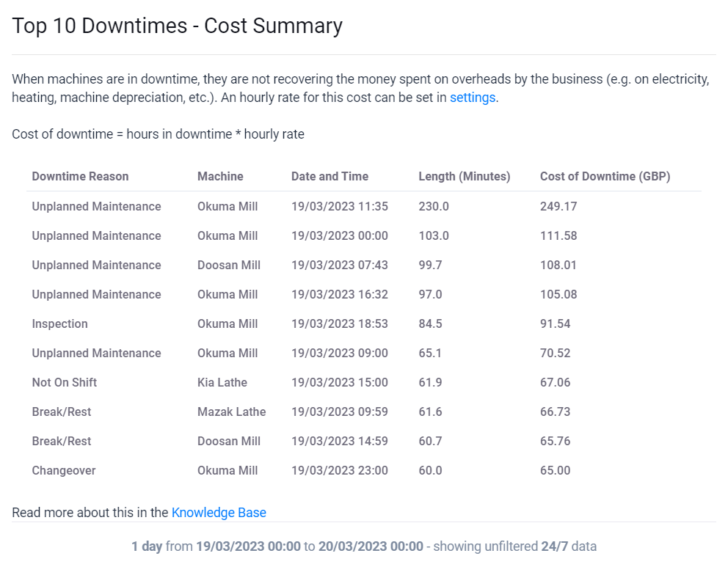
Task: Click the Kia Lathe machine cell
Action: click(x=222, y=382)
